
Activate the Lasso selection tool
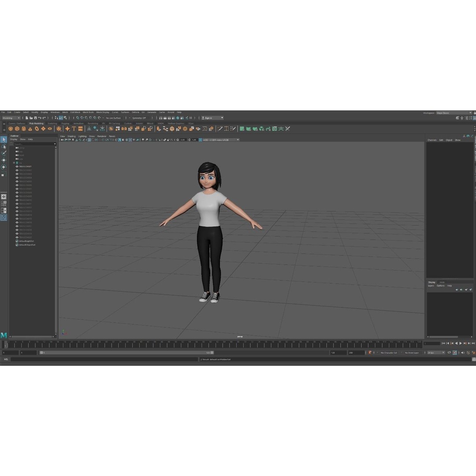point(4,147)
